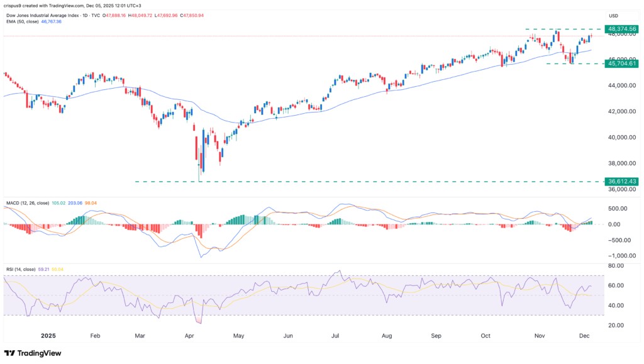Viewport: 644px width, 364px height.
Task: Click the 2025 label on time axis
Action: [x=48, y=336]
